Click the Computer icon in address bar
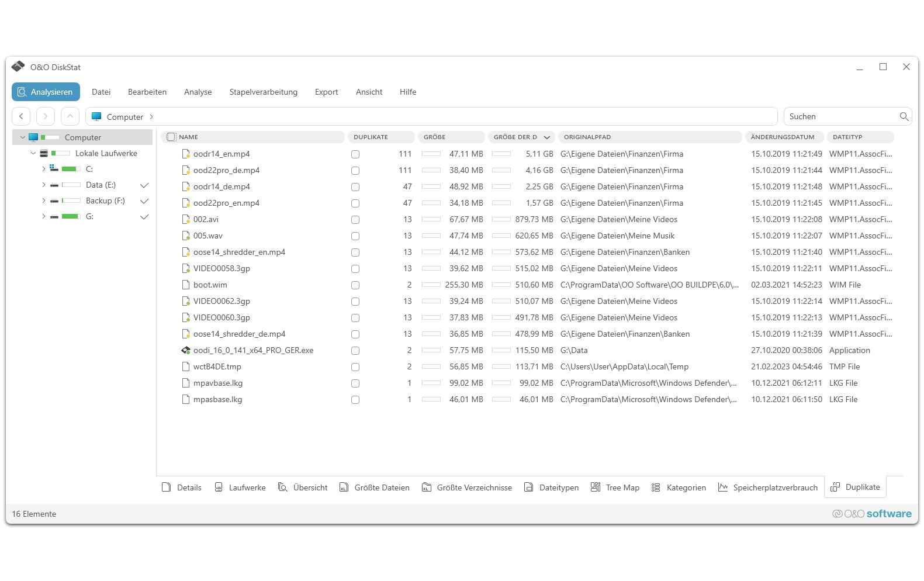 [x=96, y=116]
